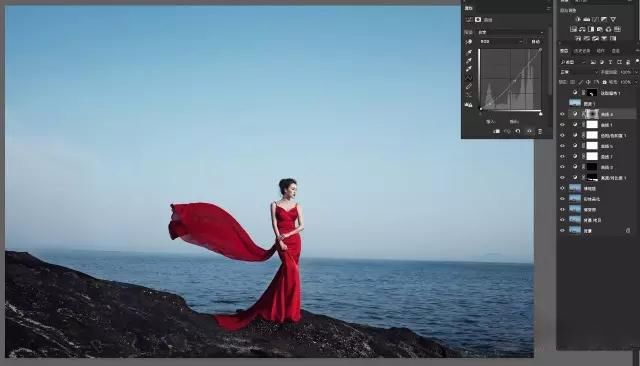This screenshot has width=640, height=366.
Task: Click the white point slider under the curve
Action: coord(540,114)
